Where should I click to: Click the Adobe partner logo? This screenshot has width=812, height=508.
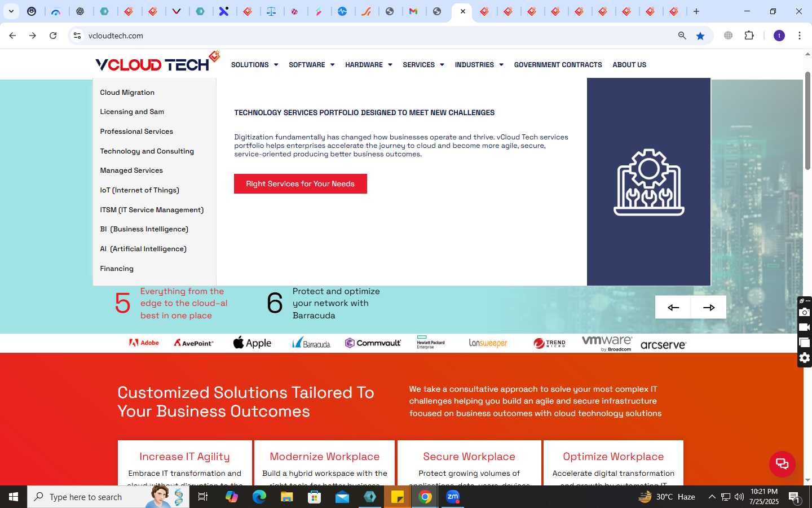(x=144, y=343)
